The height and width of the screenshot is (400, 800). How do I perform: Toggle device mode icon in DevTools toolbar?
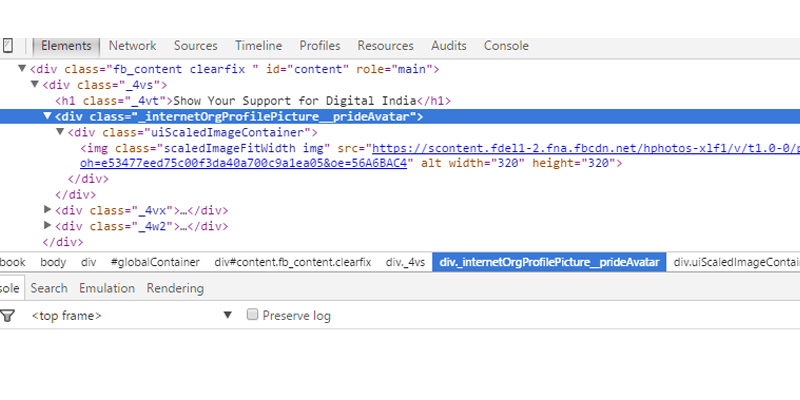coord(8,46)
